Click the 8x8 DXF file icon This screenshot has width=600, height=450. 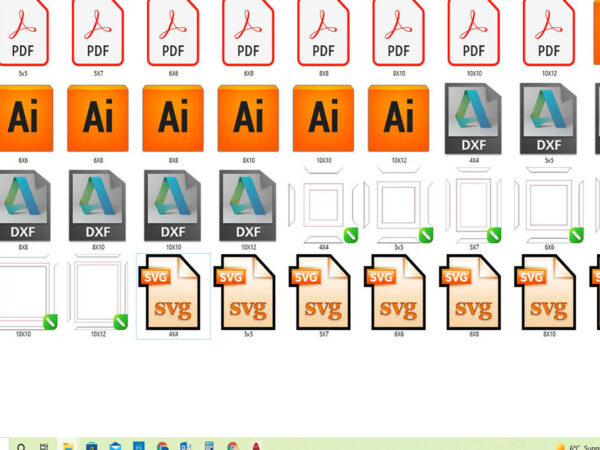23,204
